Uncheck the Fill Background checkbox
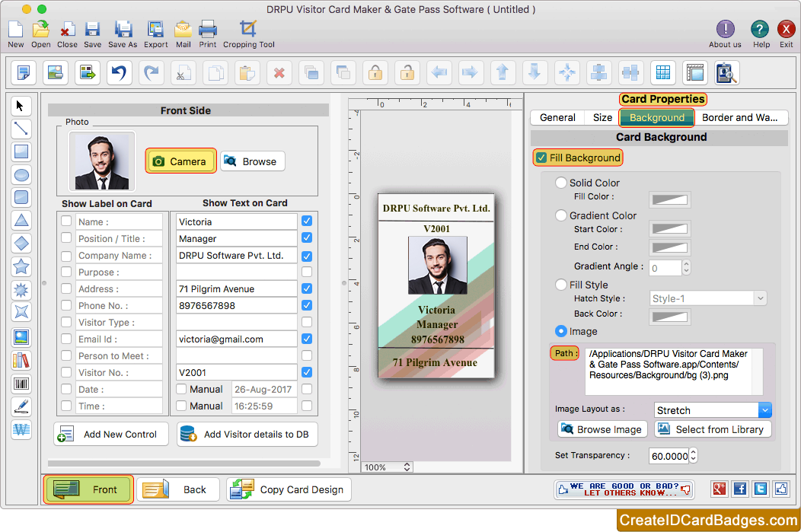 click(541, 158)
